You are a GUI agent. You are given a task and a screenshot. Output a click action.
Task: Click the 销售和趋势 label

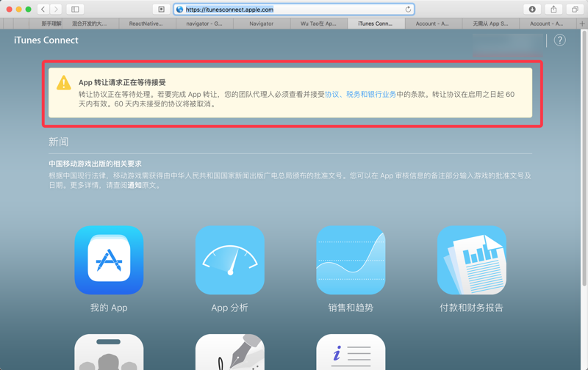tap(351, 308)
